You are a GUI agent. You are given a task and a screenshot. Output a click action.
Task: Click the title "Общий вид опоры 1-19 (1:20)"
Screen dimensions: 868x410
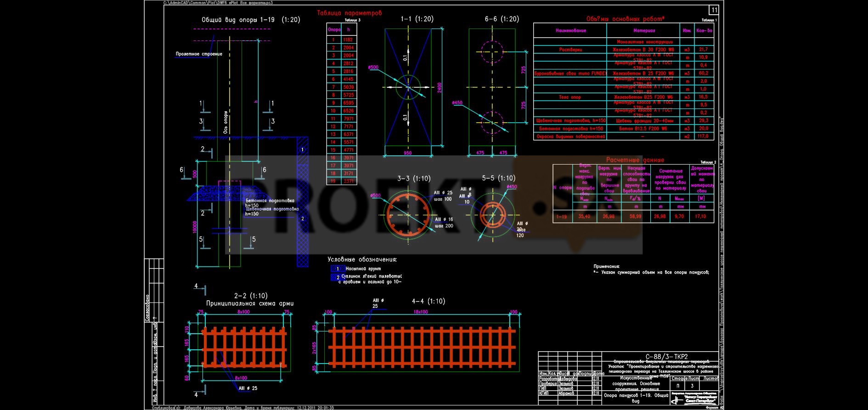[x=251, y=20]
